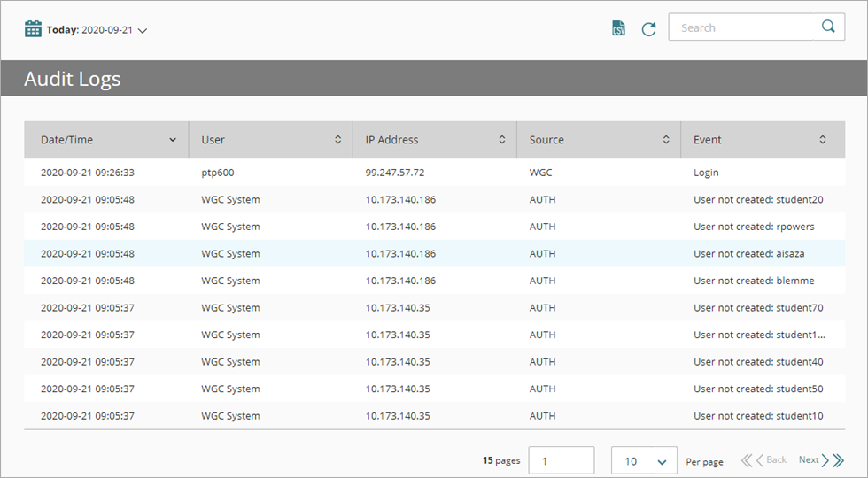Click the Audit Logs heading
The height and width of the screenshot is (478, 868).
(x=72, y=79)
